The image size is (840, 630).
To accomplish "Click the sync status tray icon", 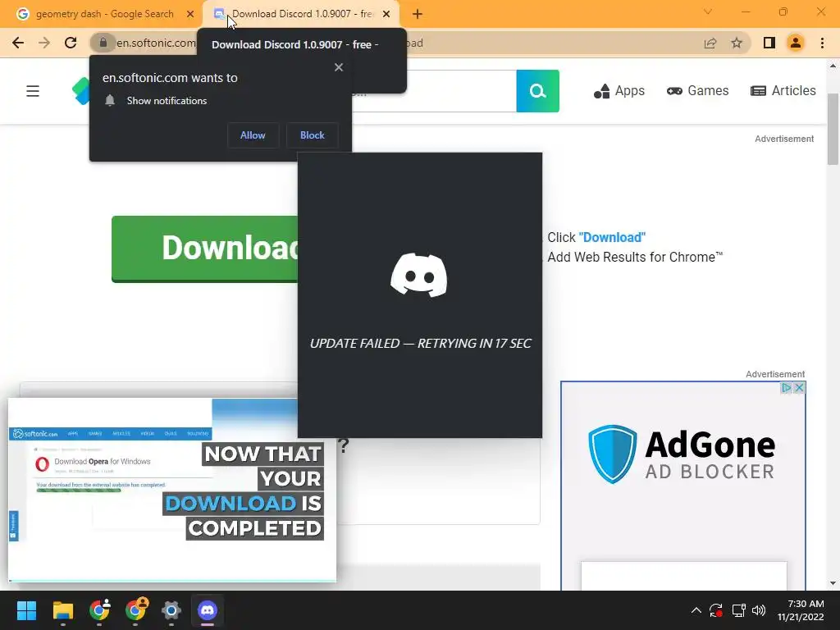I will pyautogui.click(x=715, y=610).
